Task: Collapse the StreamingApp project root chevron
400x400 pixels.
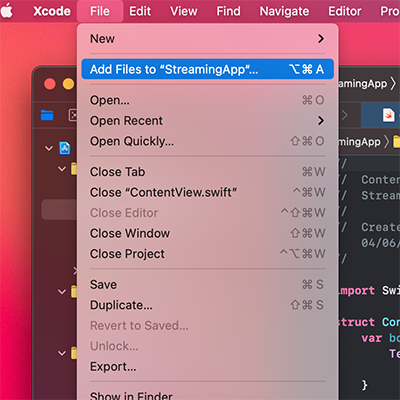Action: [49, 148]
